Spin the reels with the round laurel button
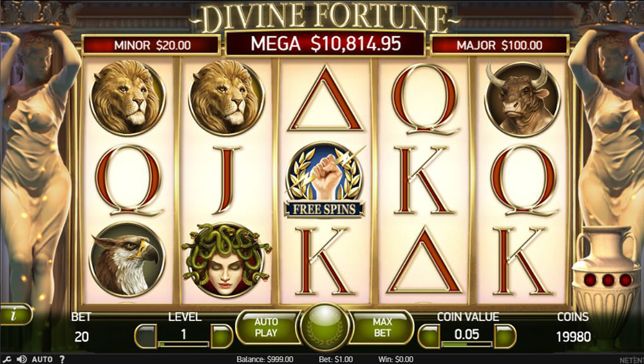Image resolution: width=644 pixels, height=364 pixels. click(325, 327)
